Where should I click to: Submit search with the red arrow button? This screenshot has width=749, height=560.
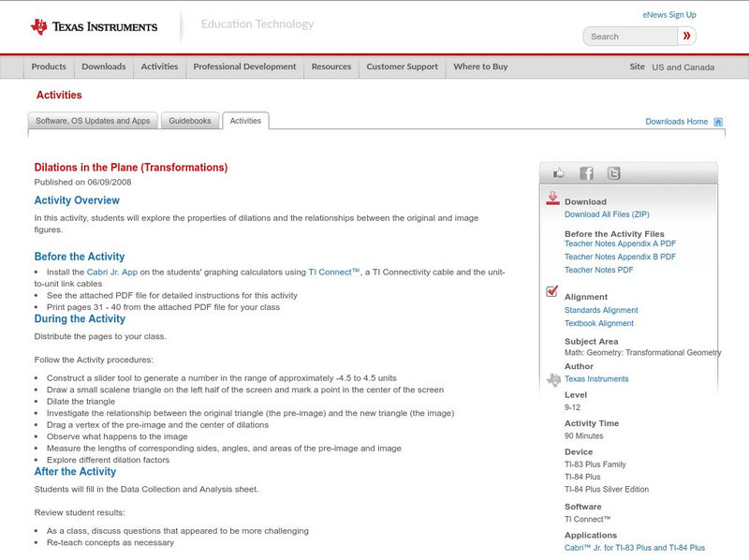(x=686, y=36)
